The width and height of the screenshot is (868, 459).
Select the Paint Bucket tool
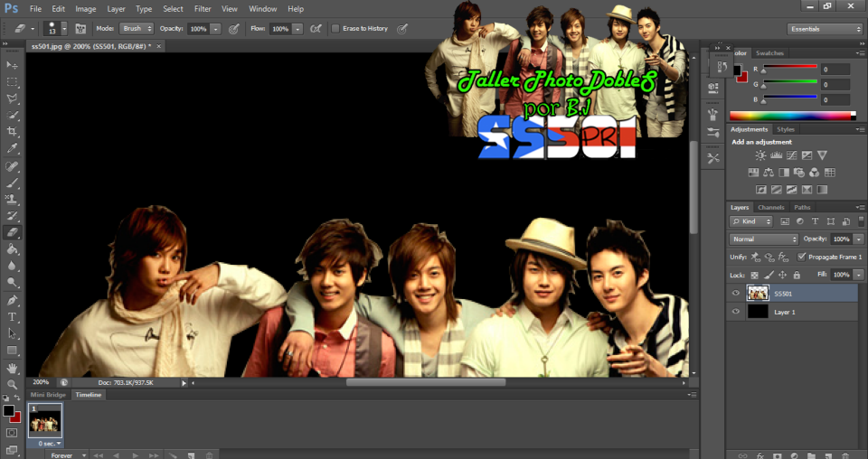point(12,249)
